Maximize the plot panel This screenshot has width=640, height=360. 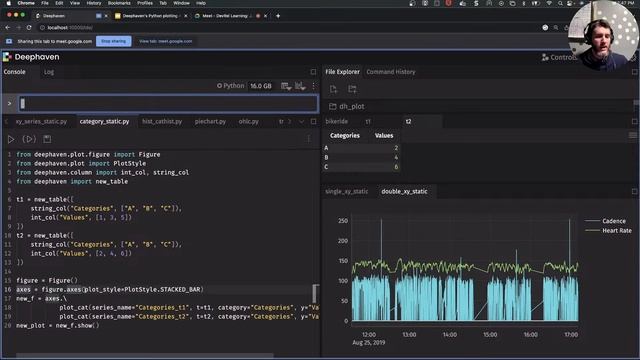click(634, 191)
